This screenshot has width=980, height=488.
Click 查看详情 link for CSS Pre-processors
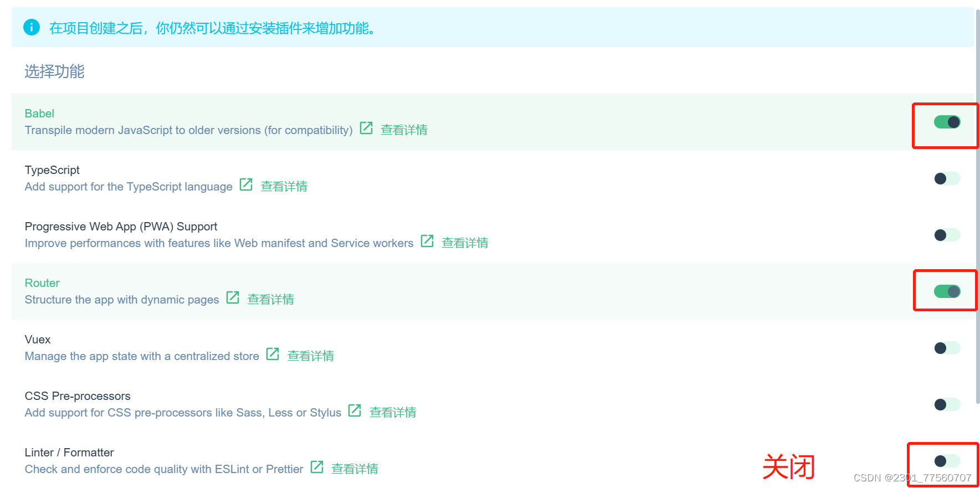point(393,413)
